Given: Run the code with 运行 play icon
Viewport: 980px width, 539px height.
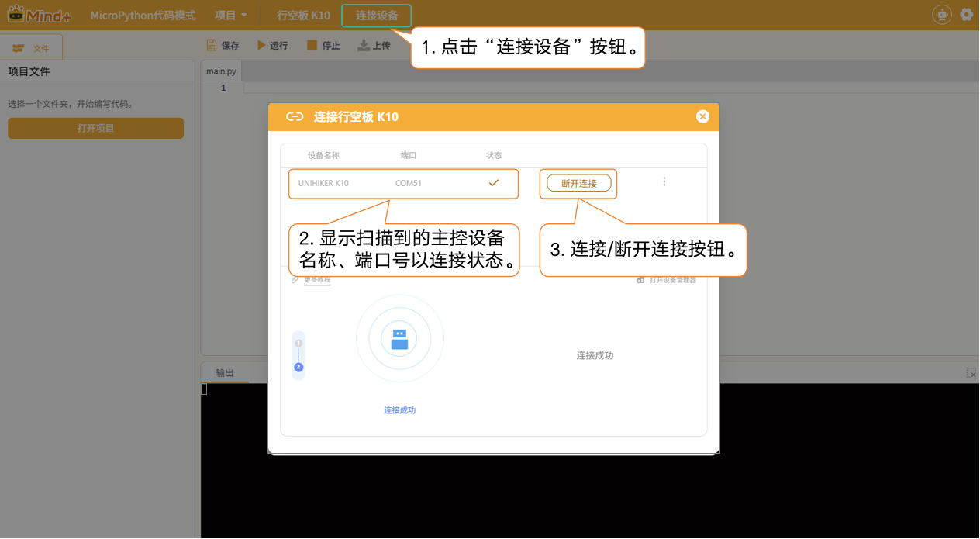Looking at the screenshot, I should pyautogui.click(x=261, y=46).
